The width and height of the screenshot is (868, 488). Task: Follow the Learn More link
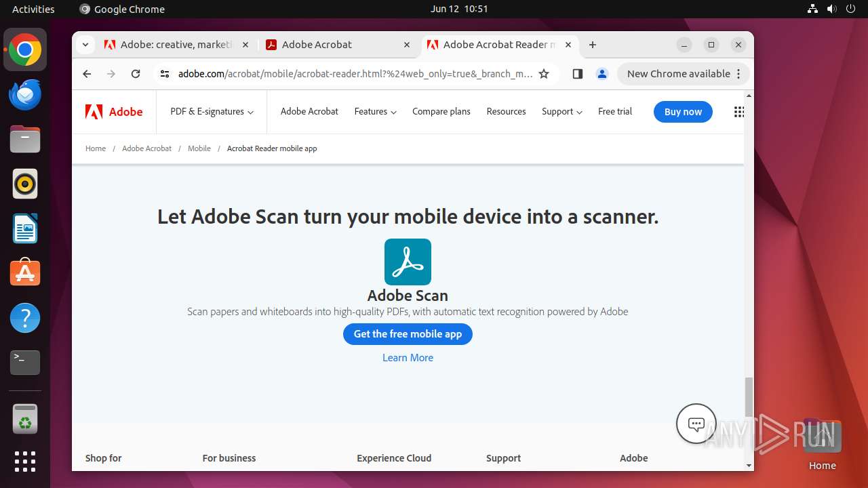408,358
